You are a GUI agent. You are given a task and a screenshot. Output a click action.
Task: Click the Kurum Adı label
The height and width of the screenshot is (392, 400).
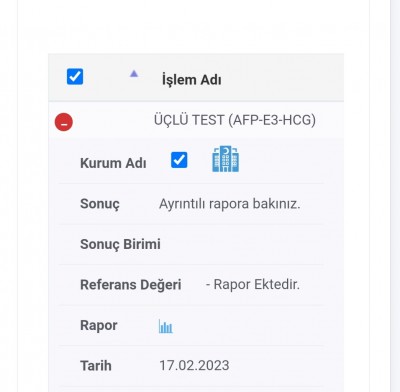click(x=113, y=163)
